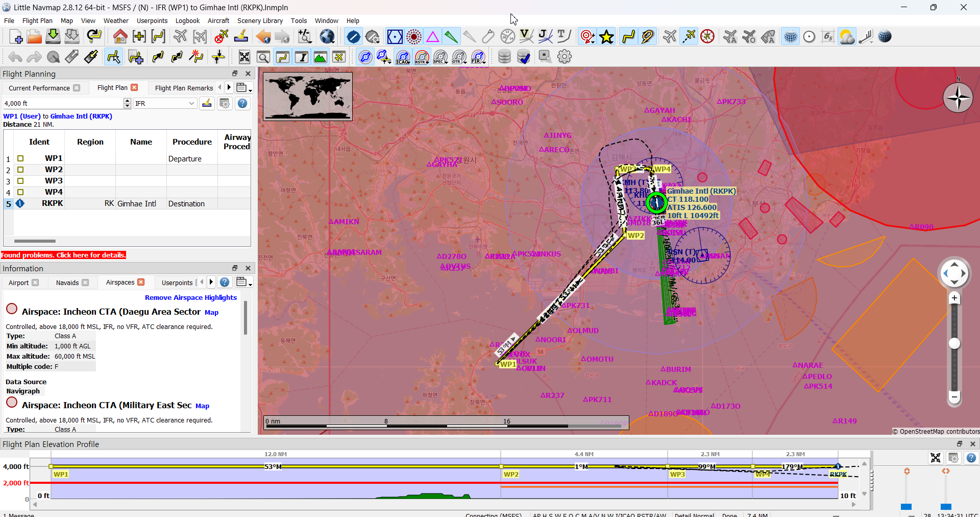Click WP1 (User) link
This screenshot has height=517, width=980.
tap(22, 116)
